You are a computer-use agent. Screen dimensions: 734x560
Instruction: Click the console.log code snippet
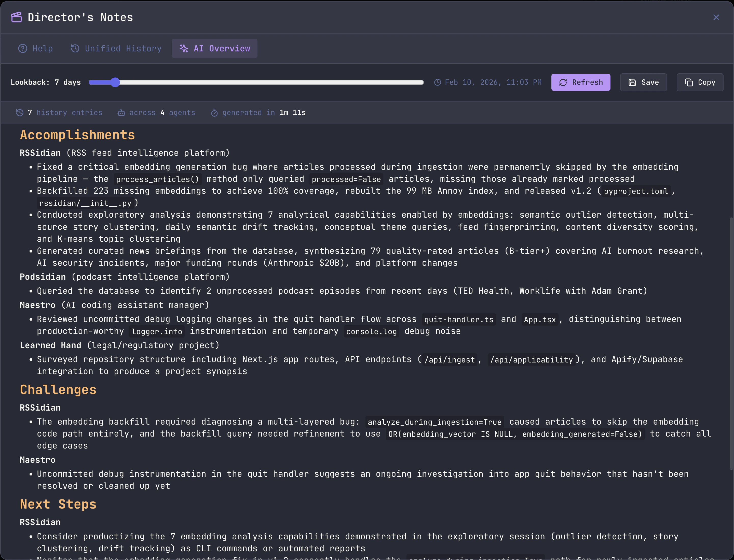[372, 332]
